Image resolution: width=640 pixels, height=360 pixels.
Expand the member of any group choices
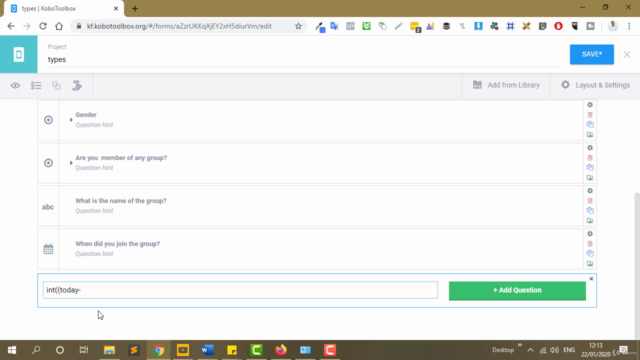coord(71,163)
